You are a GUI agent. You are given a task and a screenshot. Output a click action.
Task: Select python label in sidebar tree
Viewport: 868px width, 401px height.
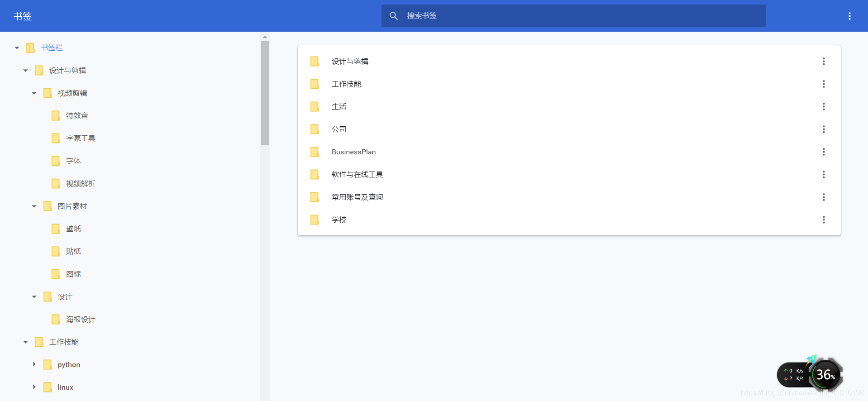[x=69, y=364]
